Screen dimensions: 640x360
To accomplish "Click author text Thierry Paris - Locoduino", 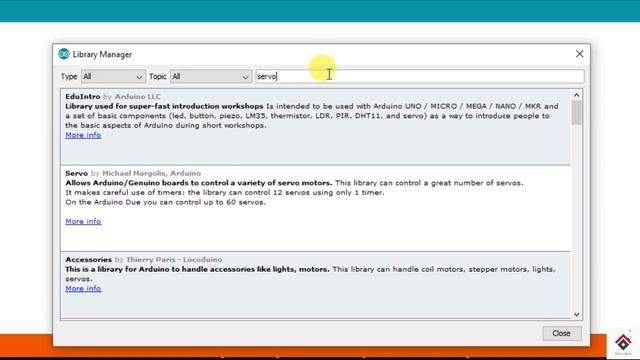I will tap(174, 260).
